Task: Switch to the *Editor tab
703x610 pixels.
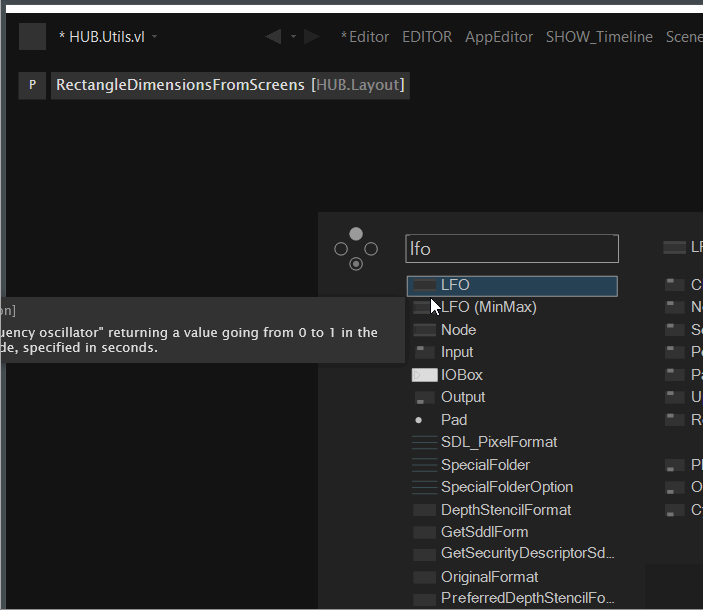Action: point(364,37)
